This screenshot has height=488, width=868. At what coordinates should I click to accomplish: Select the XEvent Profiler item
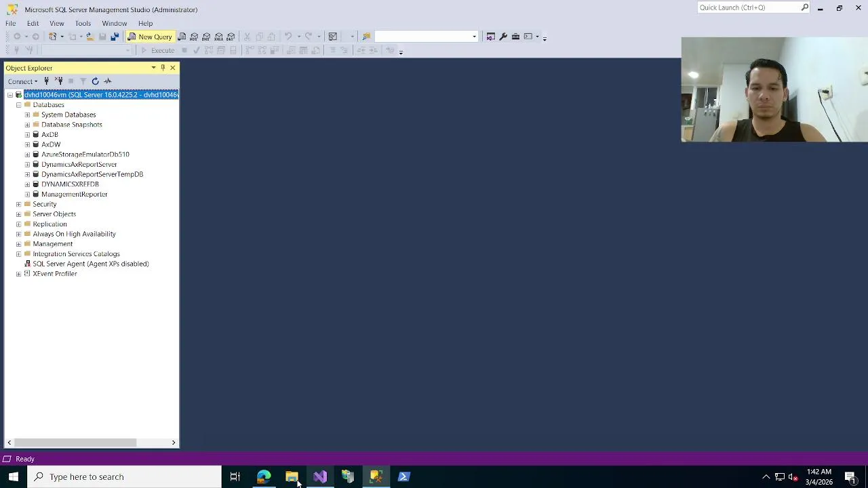pyautogui.click(x=54, y=274)
